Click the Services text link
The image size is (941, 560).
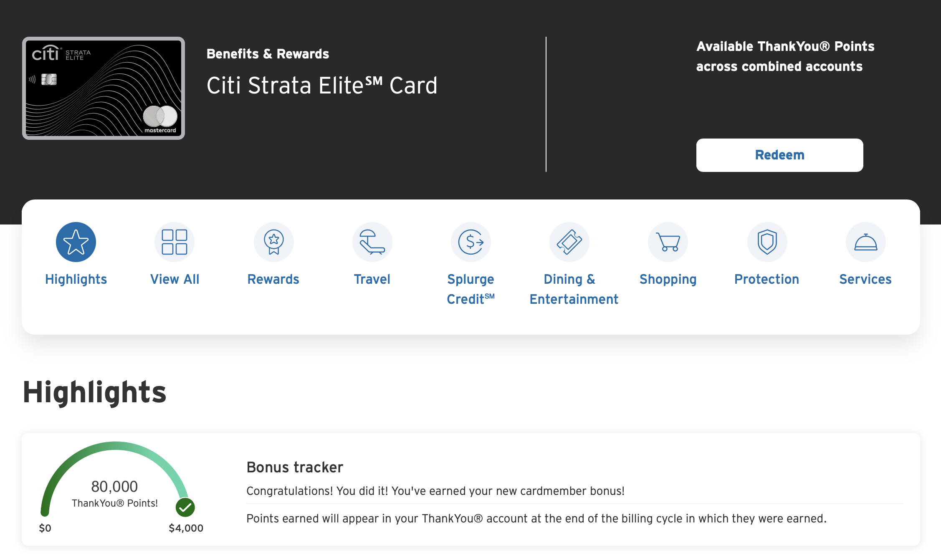(x=865, y=279)
